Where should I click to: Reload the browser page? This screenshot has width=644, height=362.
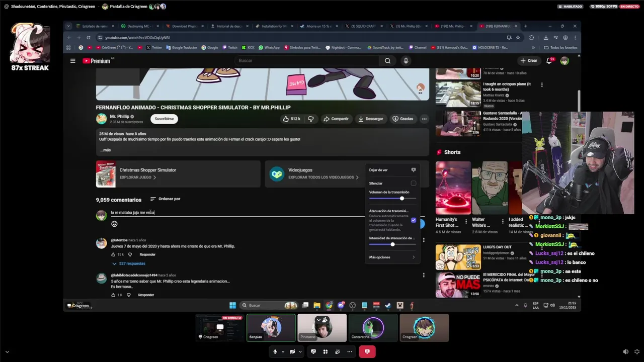coord(89,38)
